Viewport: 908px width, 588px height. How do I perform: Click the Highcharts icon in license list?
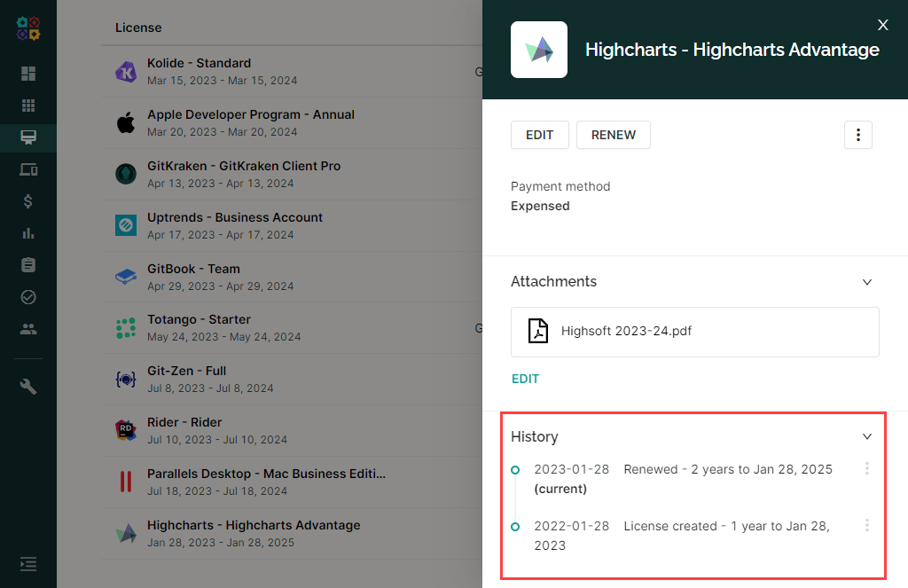click(x=126, y=534)
